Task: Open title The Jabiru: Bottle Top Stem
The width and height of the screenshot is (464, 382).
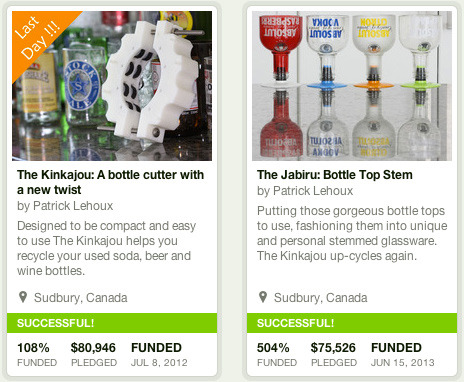Action: tap(335, 175)
